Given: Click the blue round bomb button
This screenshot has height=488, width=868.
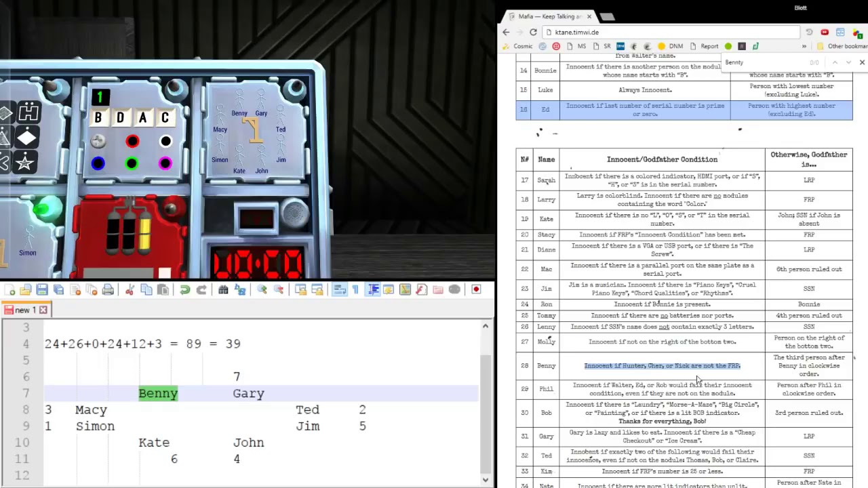Looking at the screenshot, I should (x=98, y=163).
